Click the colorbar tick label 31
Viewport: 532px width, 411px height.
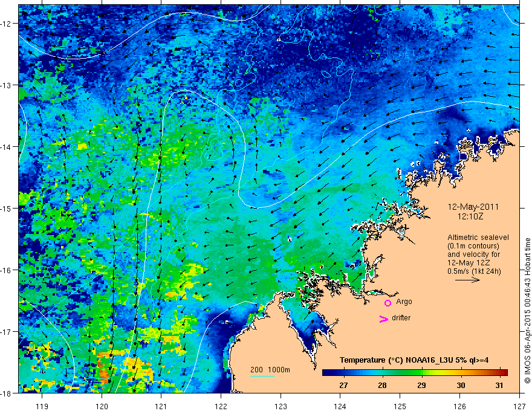tap(500, 385)
